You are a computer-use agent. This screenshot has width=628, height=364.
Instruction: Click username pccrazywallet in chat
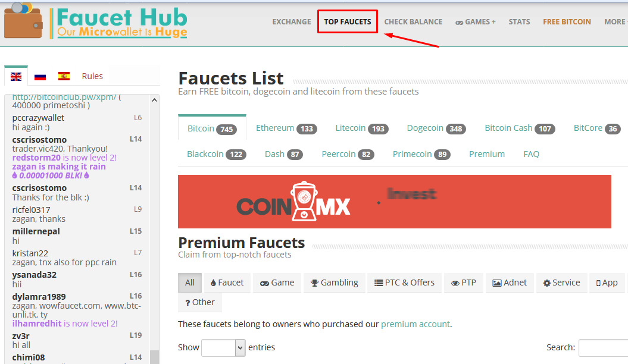coord(38,118)
